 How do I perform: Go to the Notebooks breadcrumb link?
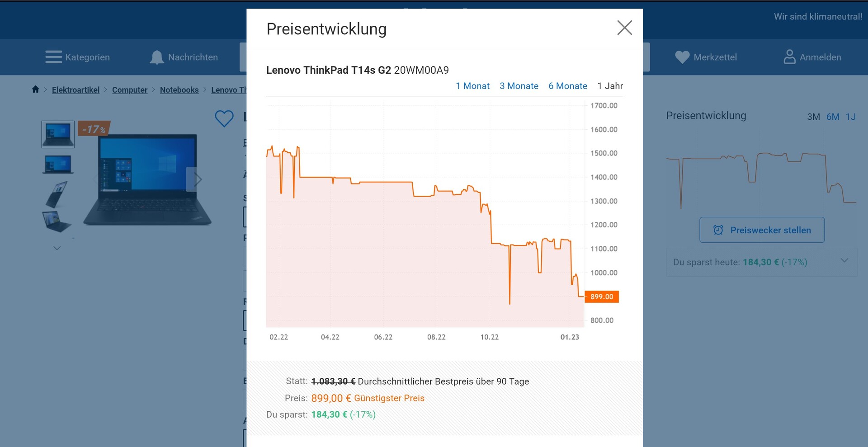point(179,90)
